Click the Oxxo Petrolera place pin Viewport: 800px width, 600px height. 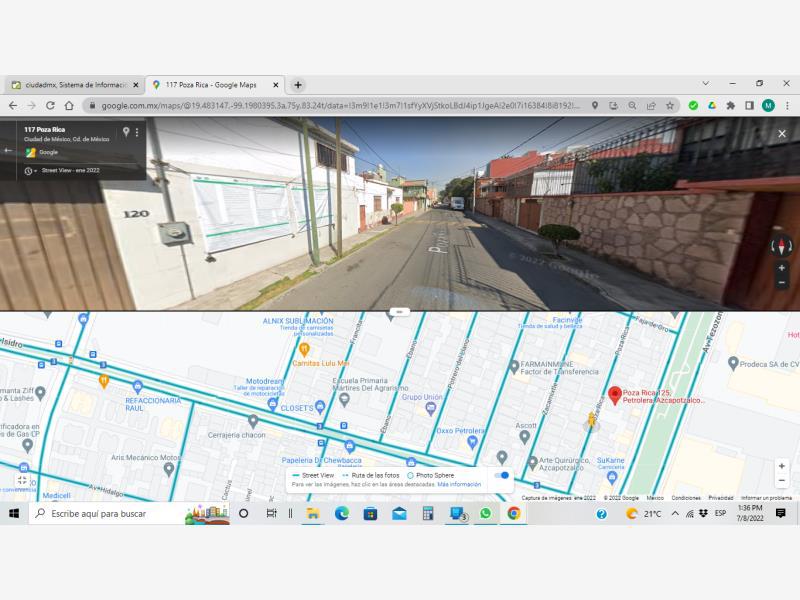click(472, 442)
